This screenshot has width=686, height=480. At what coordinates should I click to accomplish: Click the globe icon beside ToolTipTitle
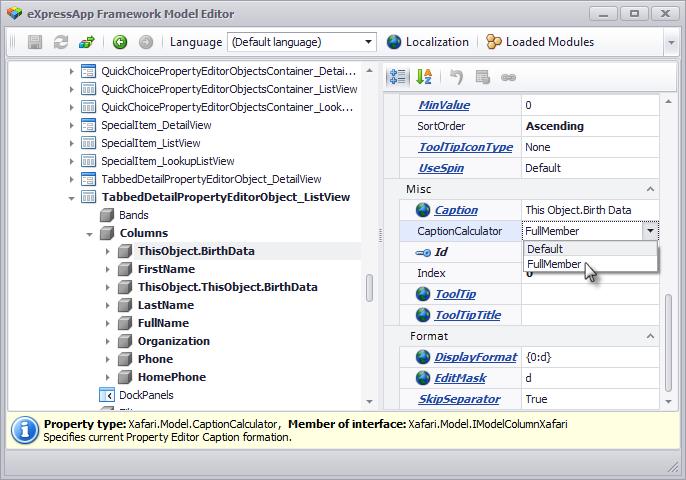tap(423, 315)
